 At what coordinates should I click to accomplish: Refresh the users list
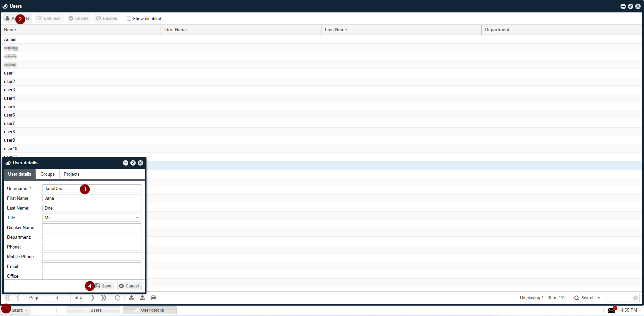click(118, 298)
